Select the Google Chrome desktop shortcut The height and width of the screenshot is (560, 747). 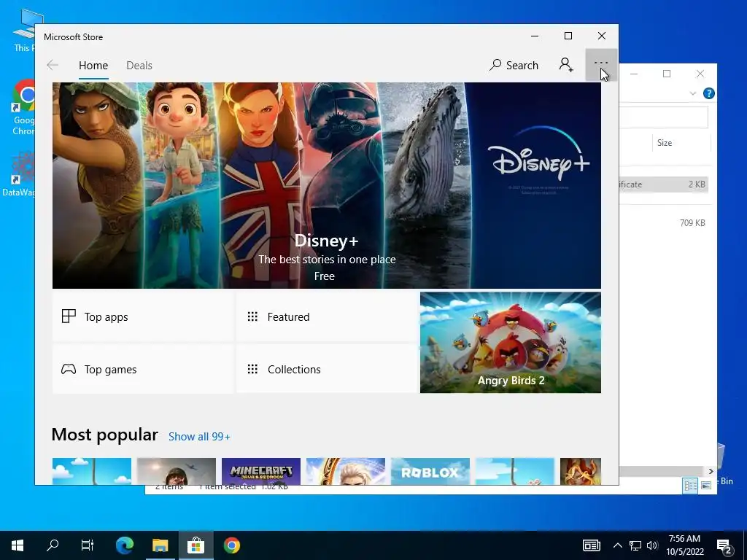(x=23, y=108)
